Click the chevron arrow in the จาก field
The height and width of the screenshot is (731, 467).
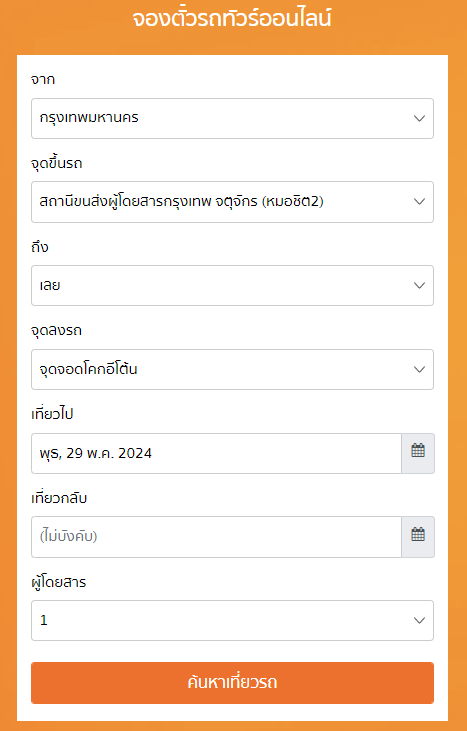(419, 118)
